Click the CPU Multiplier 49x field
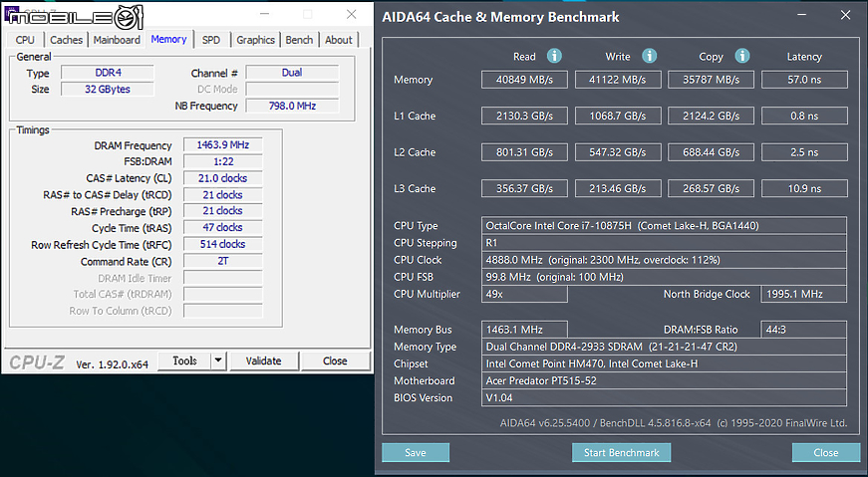Image resolution: width=868 pixels, height=477 pixels. pyautogui.click(x=524, y=294)
